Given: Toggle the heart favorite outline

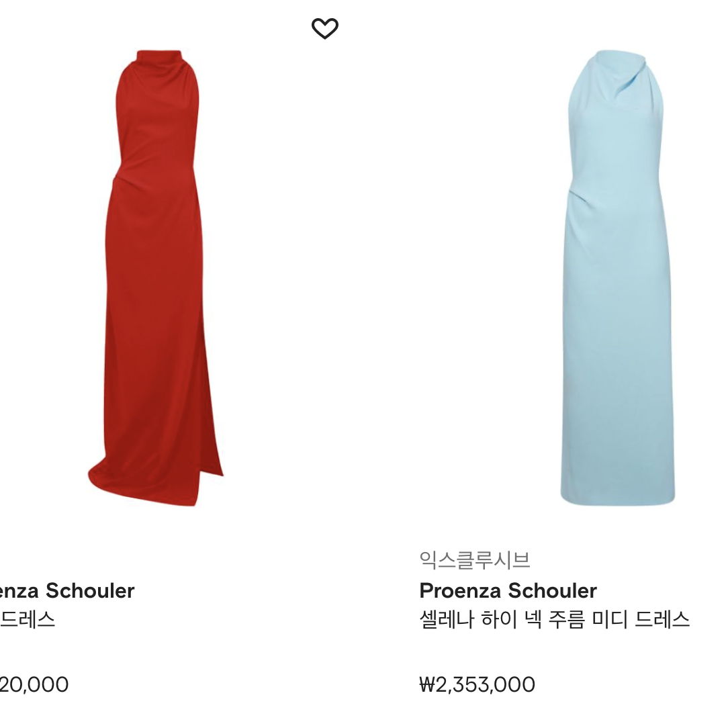Looking at the screenshot, I should pos(324,28).
